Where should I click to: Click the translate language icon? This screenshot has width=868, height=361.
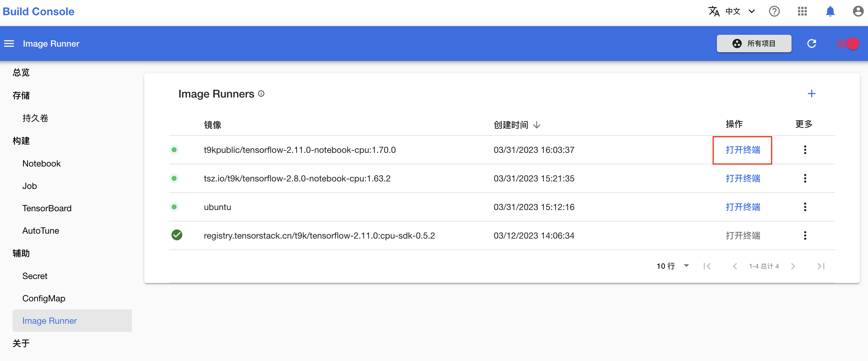[714, 11]
